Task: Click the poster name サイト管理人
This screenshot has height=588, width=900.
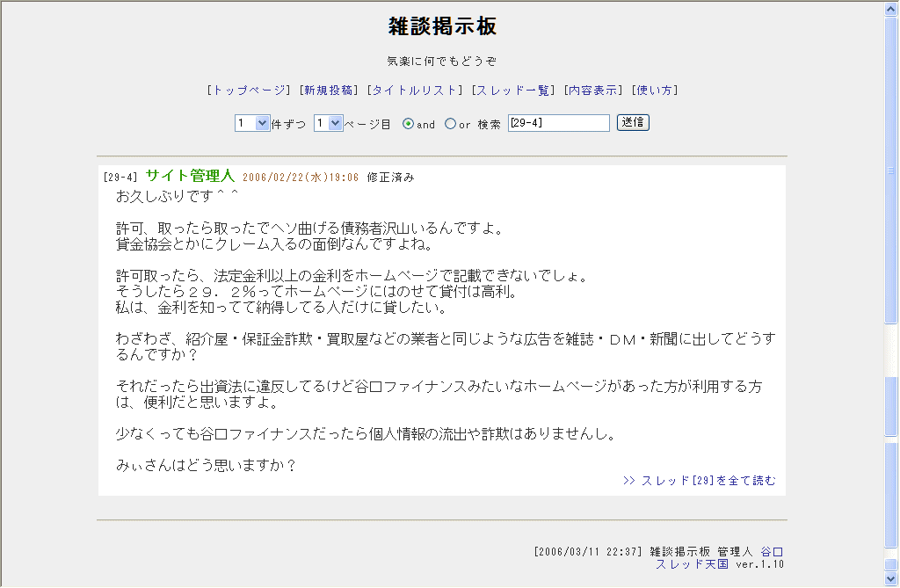Action: (x=190, y=176)
